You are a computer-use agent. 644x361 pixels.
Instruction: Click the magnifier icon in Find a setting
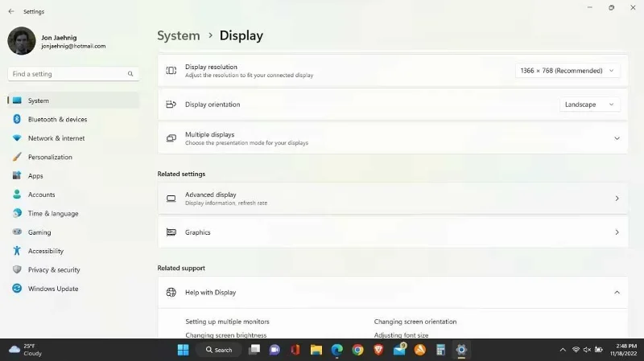click(x=130, y=74)
